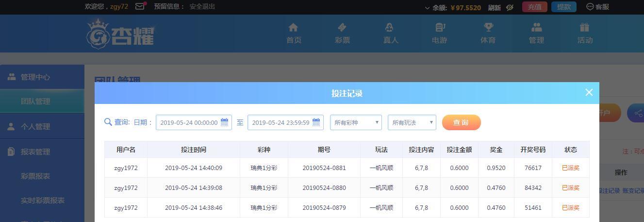Select 实时彩票报表 in the sidebar
This screenshot has height=222, width=644.
[x=42, y=200]
